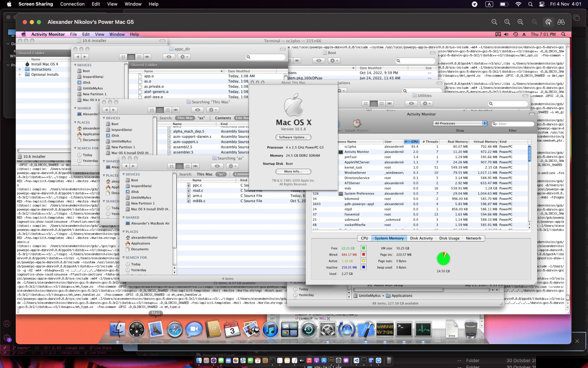Click the Screen Sharing zoom out icon
This screenshot has width=588, height=368.
click(494, 22)
